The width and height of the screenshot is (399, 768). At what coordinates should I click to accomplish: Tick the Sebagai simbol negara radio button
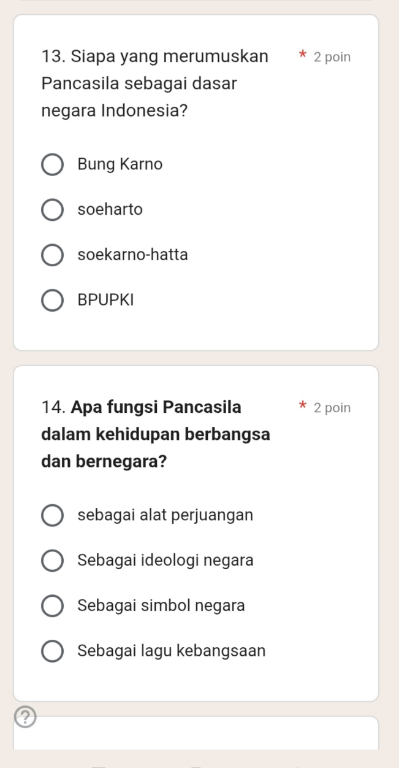point(52,606)
